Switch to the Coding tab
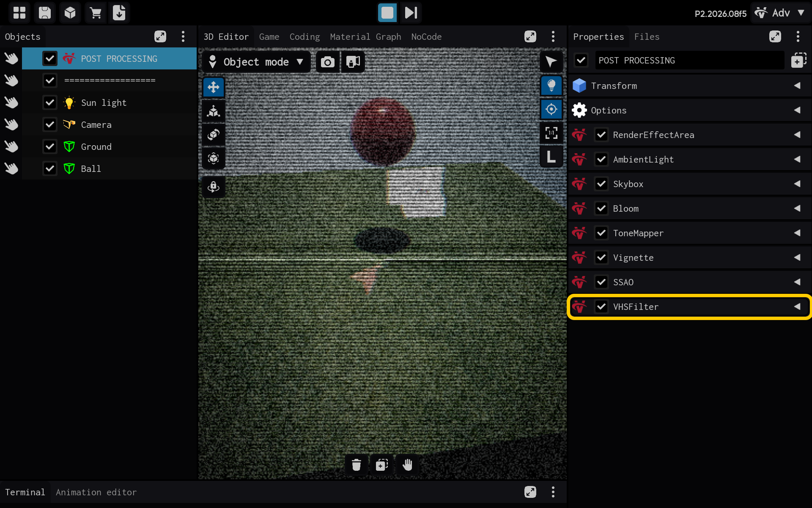Viewport: 812px width, 508px height. click(304, 37)
